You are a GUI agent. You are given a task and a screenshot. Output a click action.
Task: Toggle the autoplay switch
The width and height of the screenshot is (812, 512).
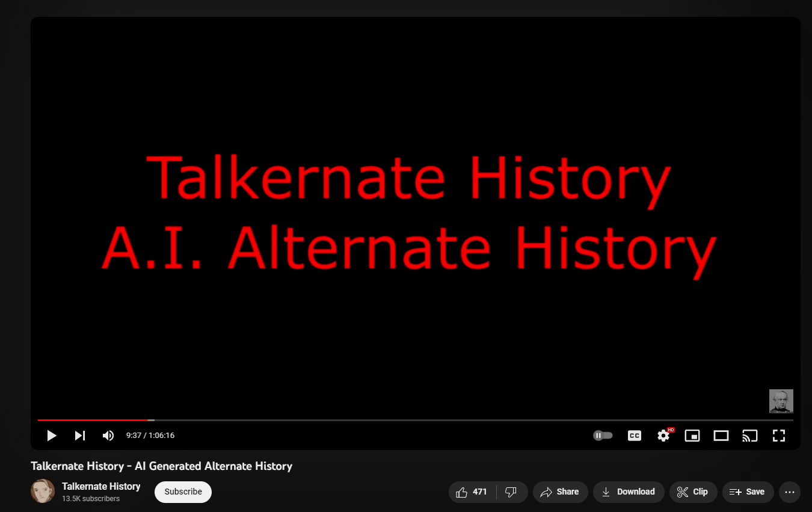point(603,436)
